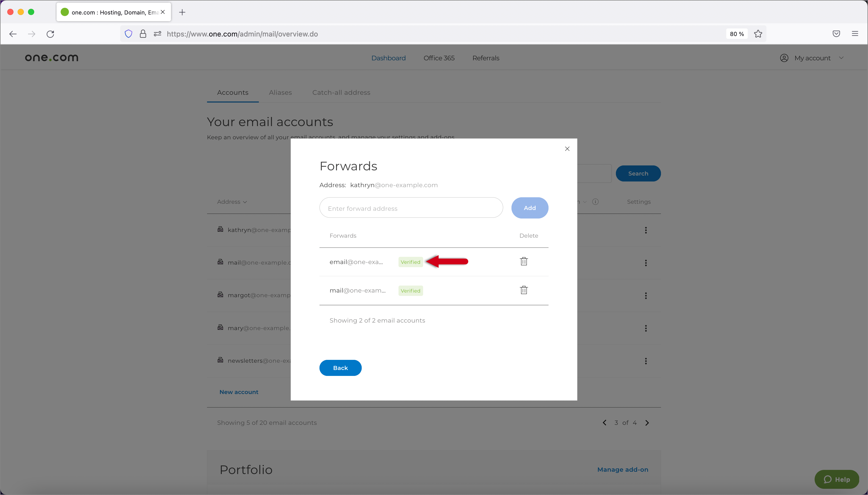Click the delete icon for email@one-exa...
This screenshot has width=868, height=495.
pyautogui.click(x=524, y=261)
